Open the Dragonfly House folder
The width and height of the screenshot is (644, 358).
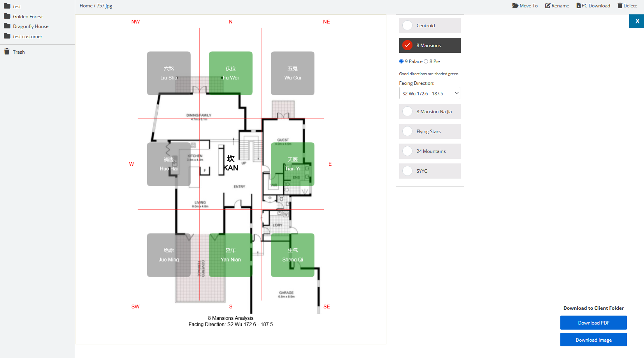pos(30,26)
